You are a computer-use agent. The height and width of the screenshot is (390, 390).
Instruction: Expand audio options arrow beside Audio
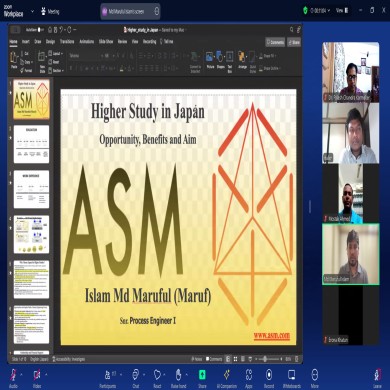[x=21, y=375]
